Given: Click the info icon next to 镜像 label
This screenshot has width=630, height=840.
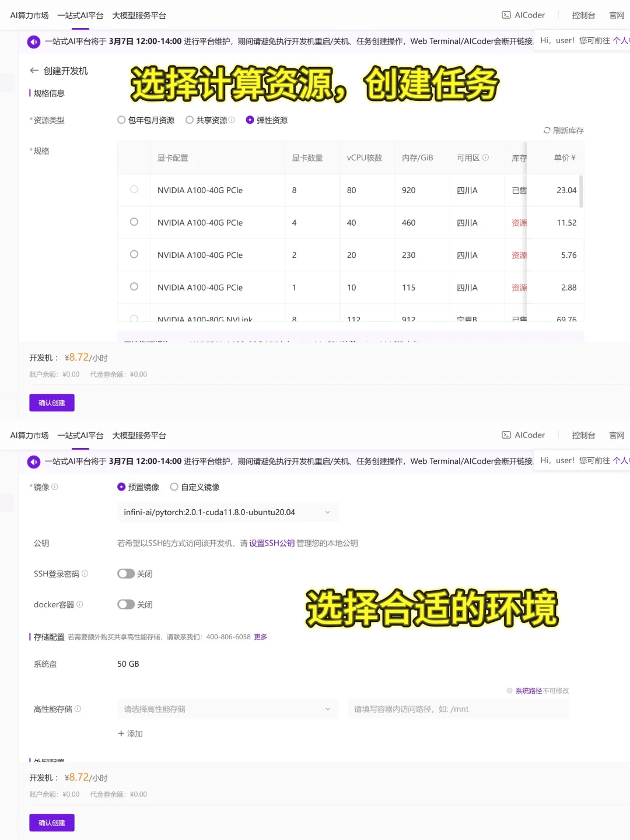Looking at the screenshot, I should pyautogui.click(x=55, y=487).
